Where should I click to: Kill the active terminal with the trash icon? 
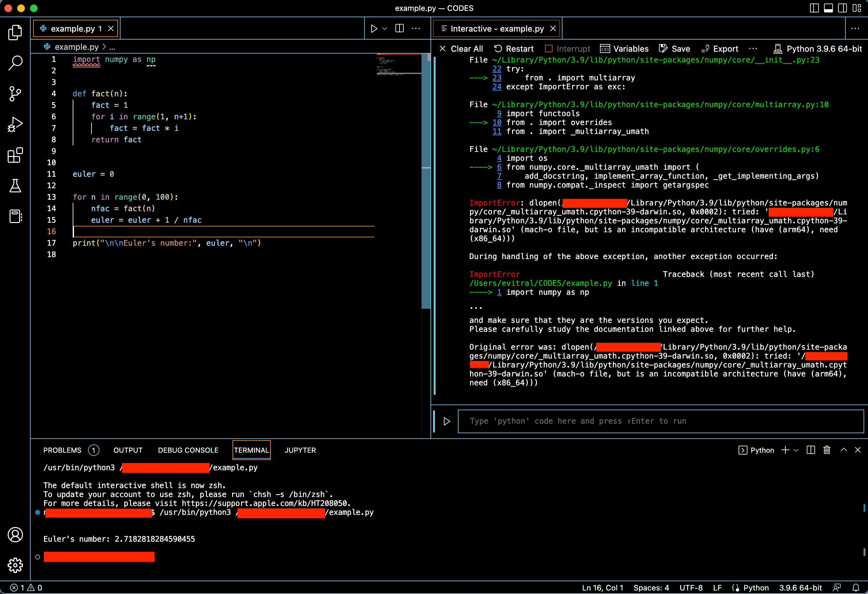[x=827, y=450]
